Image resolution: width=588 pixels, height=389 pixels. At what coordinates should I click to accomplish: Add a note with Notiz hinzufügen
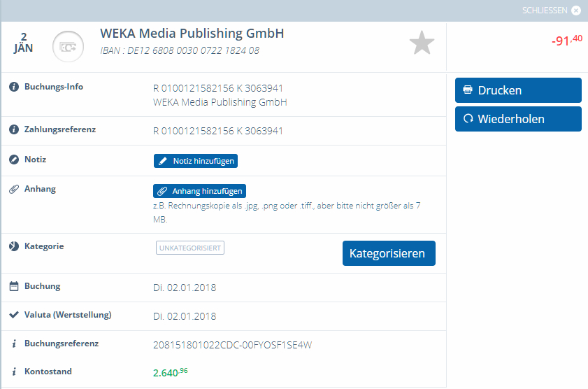click(x=195, y=161)
